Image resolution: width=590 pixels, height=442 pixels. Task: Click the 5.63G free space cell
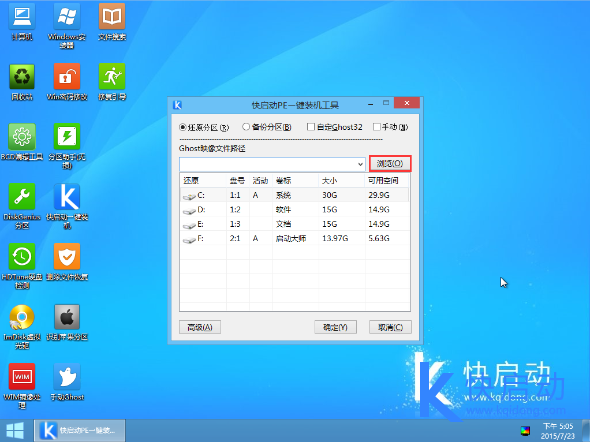pyautogui.click(x=379, y=238)
